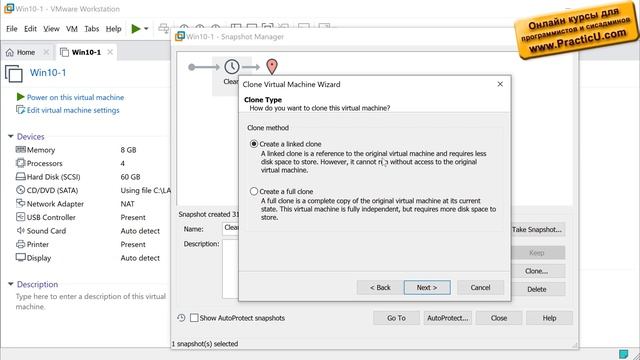Viewport: 640px width, 360px height.
Task: Open the Help menu
Action: (x=113, y=29)
